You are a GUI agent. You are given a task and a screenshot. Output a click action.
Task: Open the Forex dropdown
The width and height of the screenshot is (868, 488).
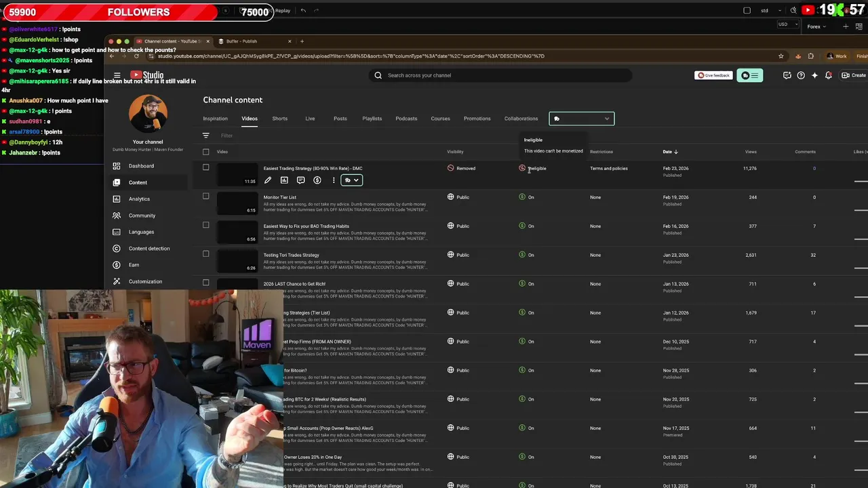tap(817, 26)
